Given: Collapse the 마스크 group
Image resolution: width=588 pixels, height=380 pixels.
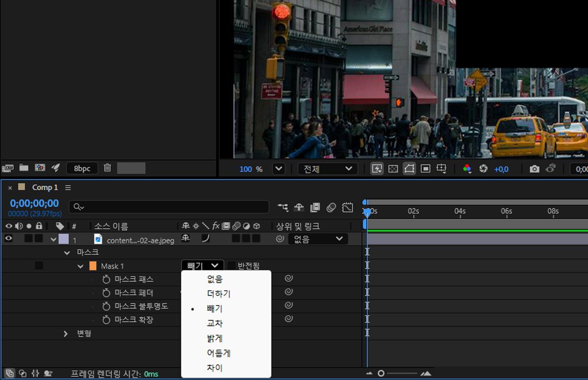Looking at the screenshot, I should (x=67, y=253).
